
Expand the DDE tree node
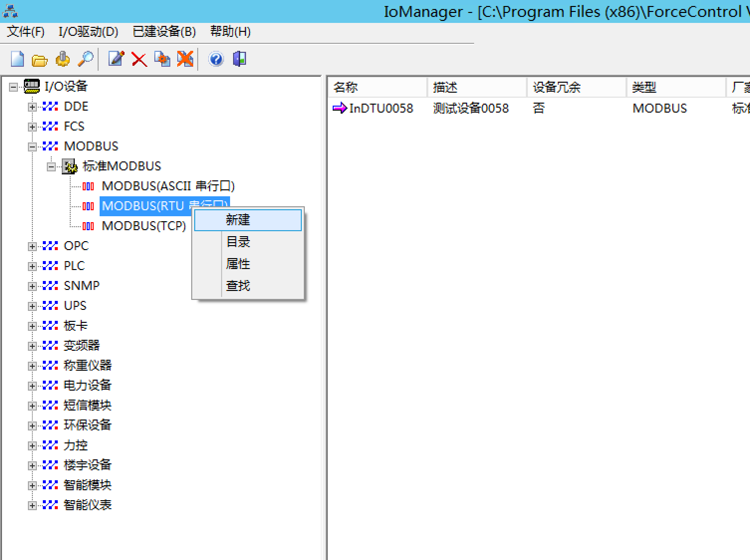pyautogui.click(x=32, y=107)
